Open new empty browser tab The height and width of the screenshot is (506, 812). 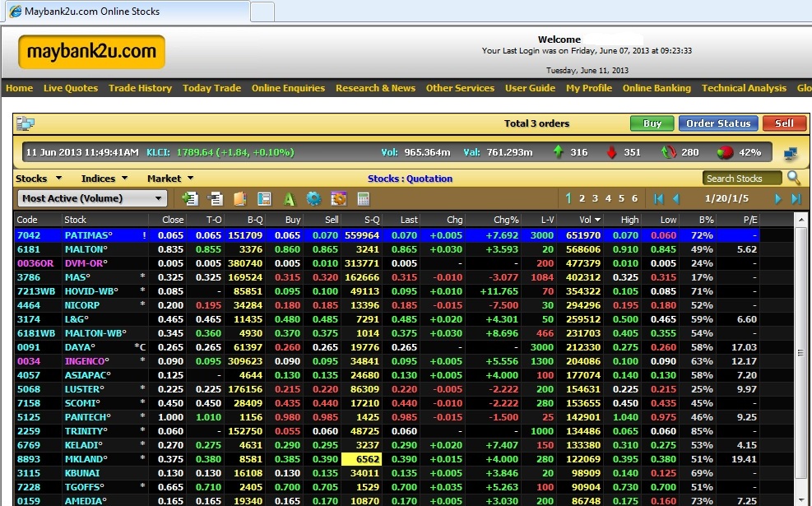click(x=262, y=12)
